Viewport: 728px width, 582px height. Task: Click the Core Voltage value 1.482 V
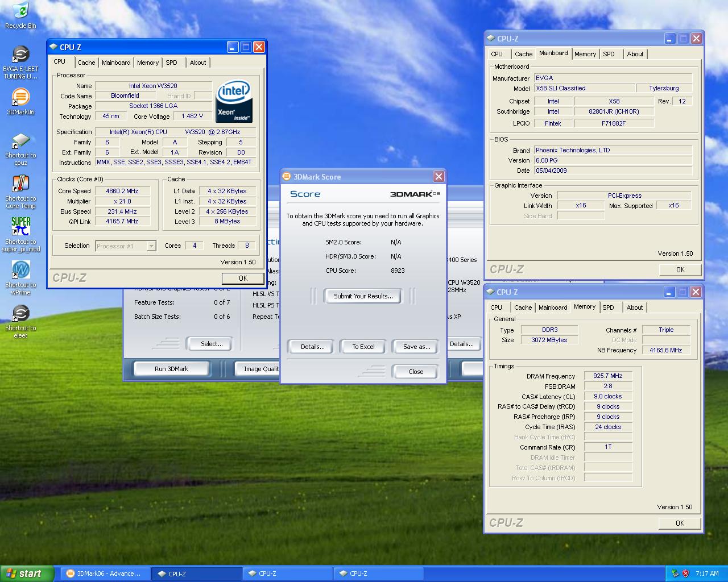192,116
